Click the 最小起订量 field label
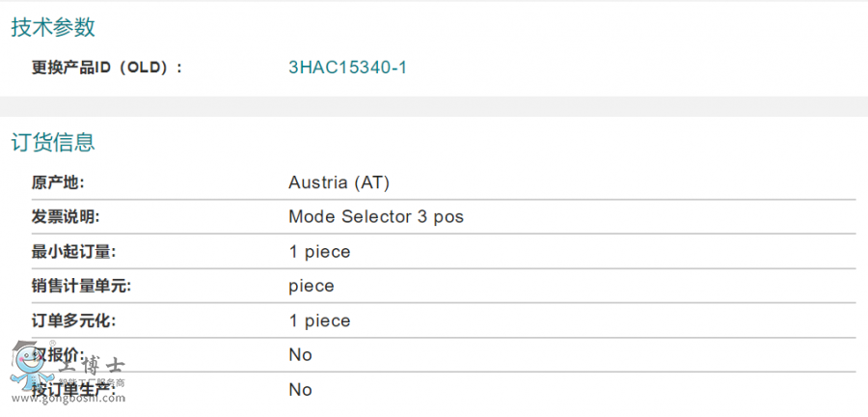 point(72,251)
